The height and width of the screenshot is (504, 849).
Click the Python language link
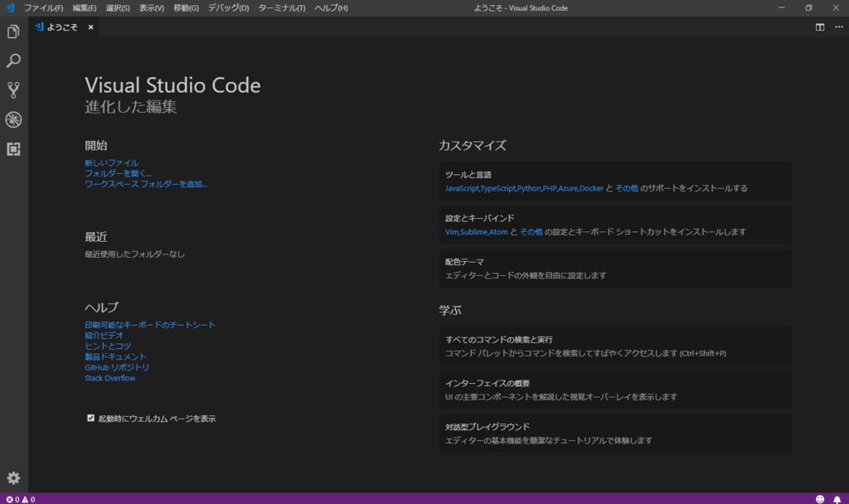tap(529, 188)
